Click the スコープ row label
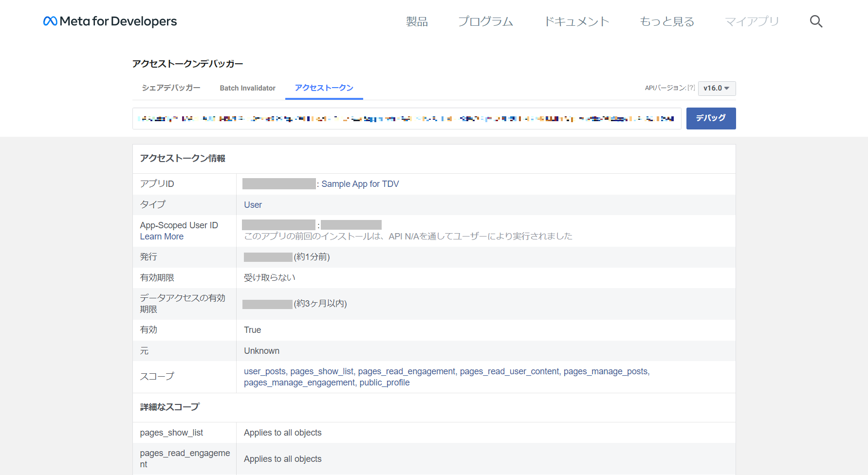Viewport: 868px width, 475px height. [157, 376]
